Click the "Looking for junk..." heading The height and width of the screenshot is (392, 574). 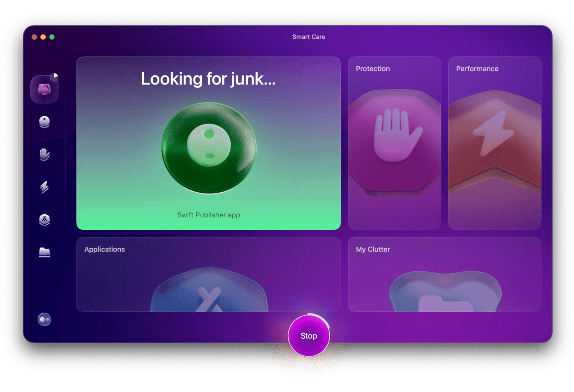point(208,79)
